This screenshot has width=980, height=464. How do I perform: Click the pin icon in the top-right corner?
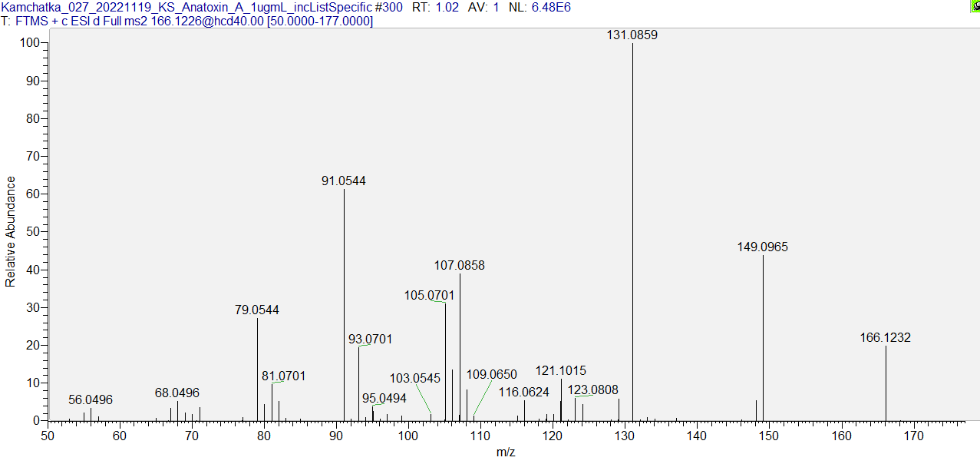coord(975,6)
